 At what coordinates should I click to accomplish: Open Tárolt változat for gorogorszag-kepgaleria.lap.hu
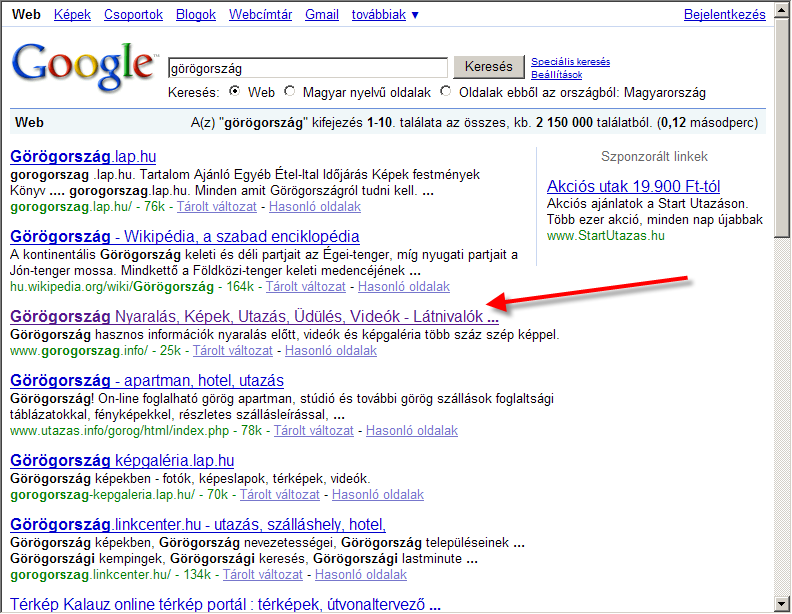click(279, 495)
